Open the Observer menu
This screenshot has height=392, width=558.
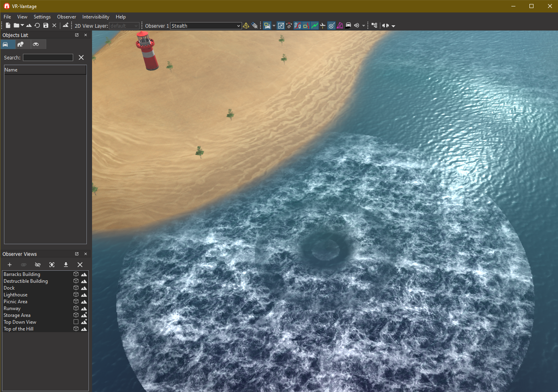click(x=66, y=17)
